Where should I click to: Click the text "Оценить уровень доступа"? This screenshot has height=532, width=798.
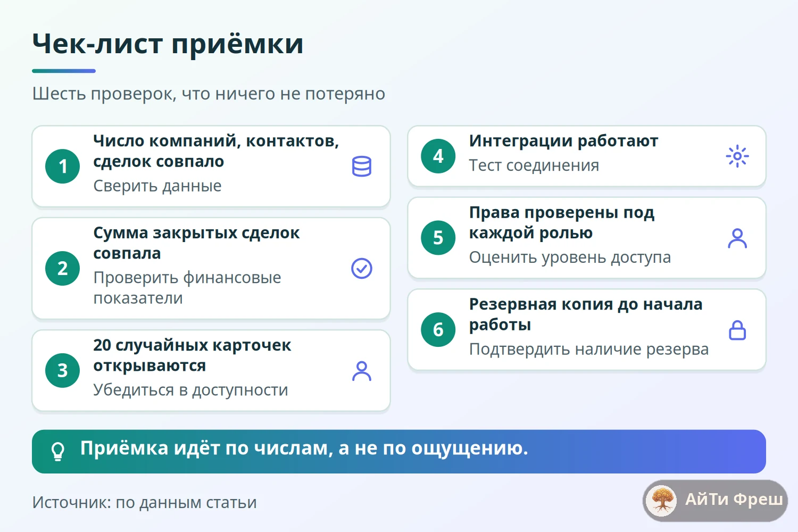tap(570, 257)
